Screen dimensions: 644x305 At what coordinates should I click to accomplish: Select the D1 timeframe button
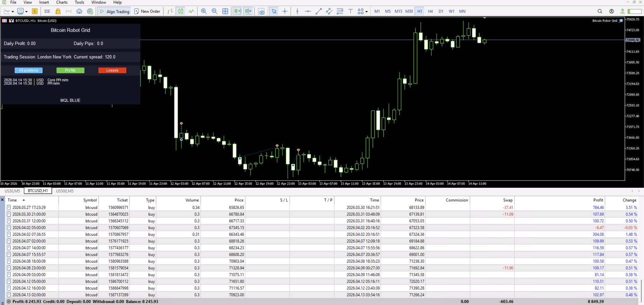[x=441, y=11]
